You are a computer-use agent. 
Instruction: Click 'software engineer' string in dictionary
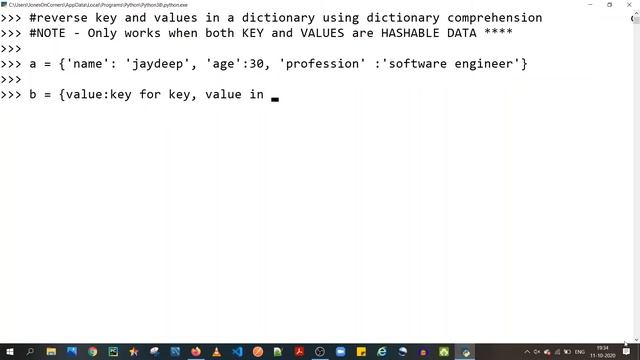click(x=450, y=64)
